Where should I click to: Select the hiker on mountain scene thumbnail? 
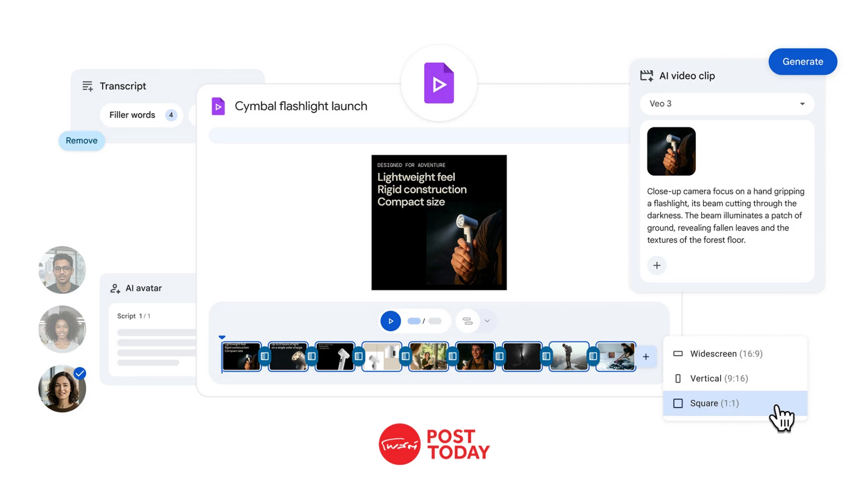pyautogui.click(x=568, y=356)
